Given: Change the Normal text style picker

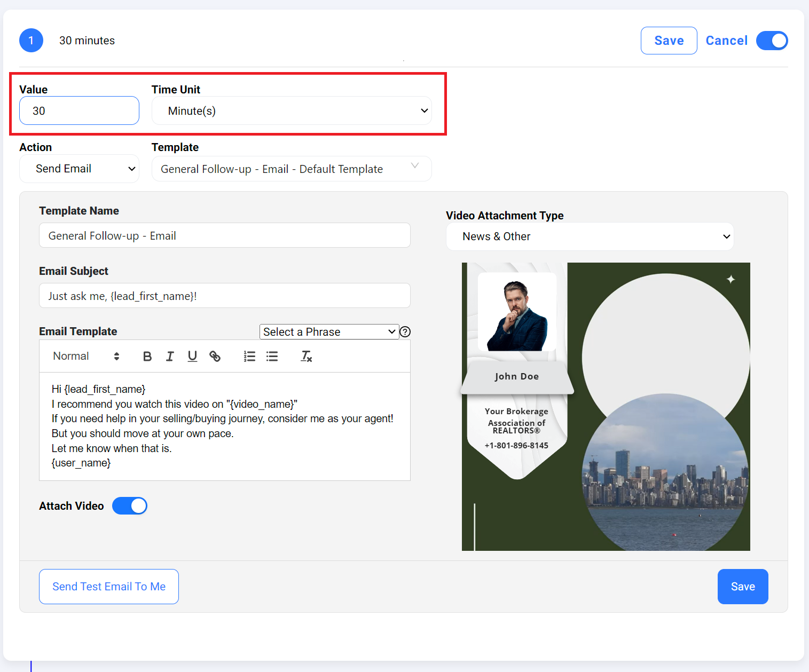Looking at the screenshot, I should pyautogui.click(x=85, y=357).
